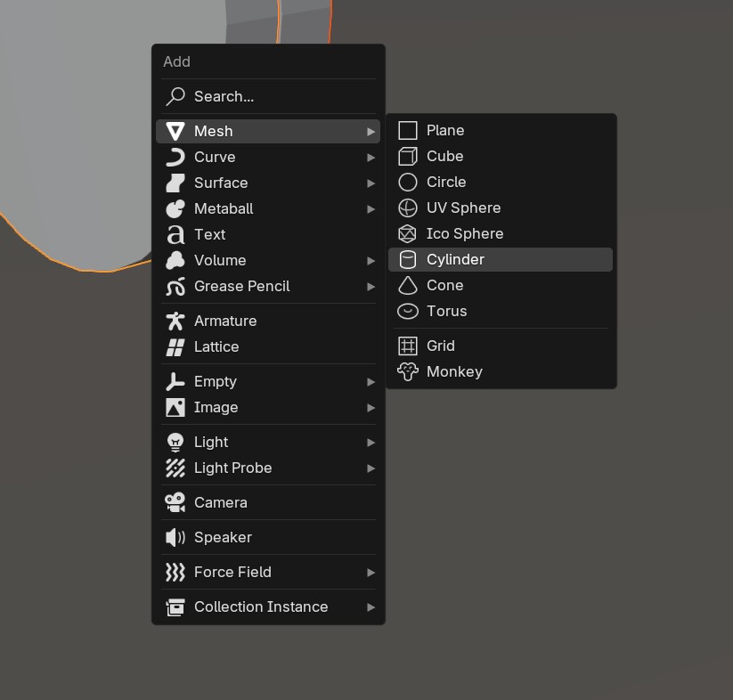Viewport: 733px width, 700px height.
Task: Click the Cone icon
Action: coord(408,285)
